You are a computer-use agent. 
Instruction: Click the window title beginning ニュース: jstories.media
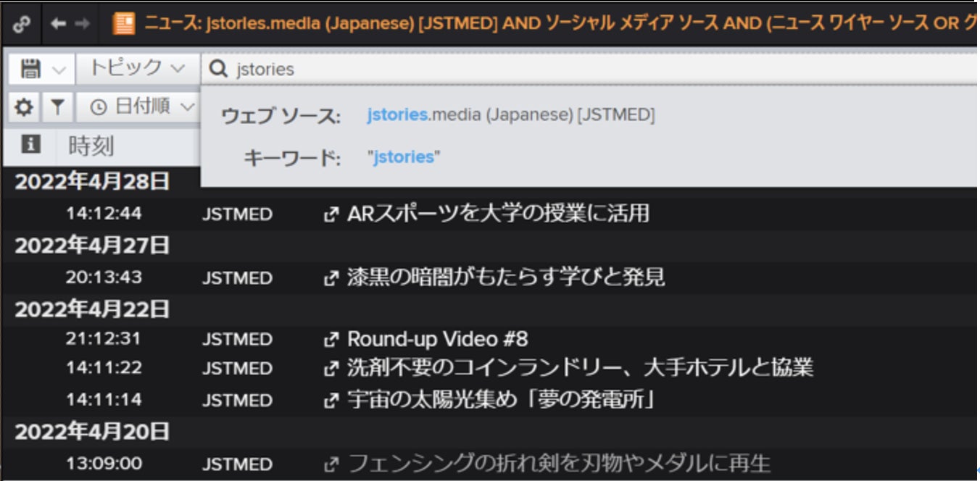tap(560, 24)
